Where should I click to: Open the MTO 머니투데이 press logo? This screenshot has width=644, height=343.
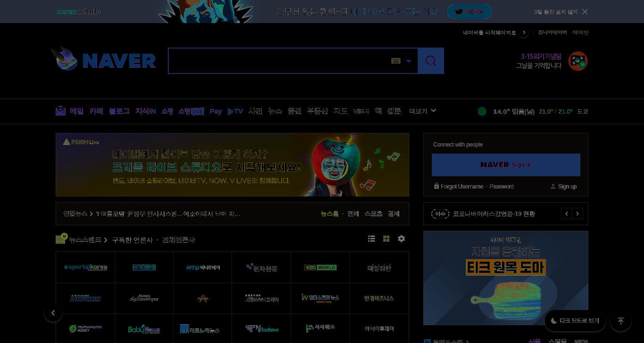click(x=203, y=268)
